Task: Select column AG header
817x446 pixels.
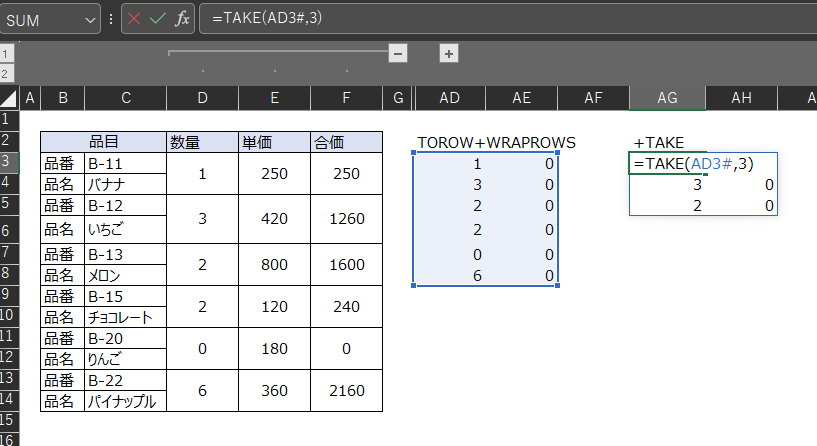Action: [x=667, y=98]
